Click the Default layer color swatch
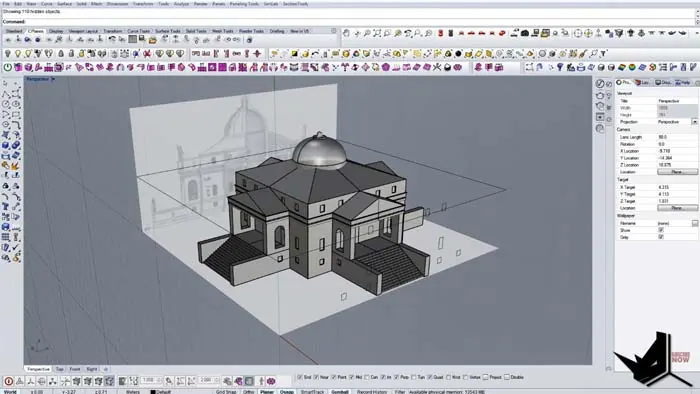700x394 pixels. click(153, 392)
